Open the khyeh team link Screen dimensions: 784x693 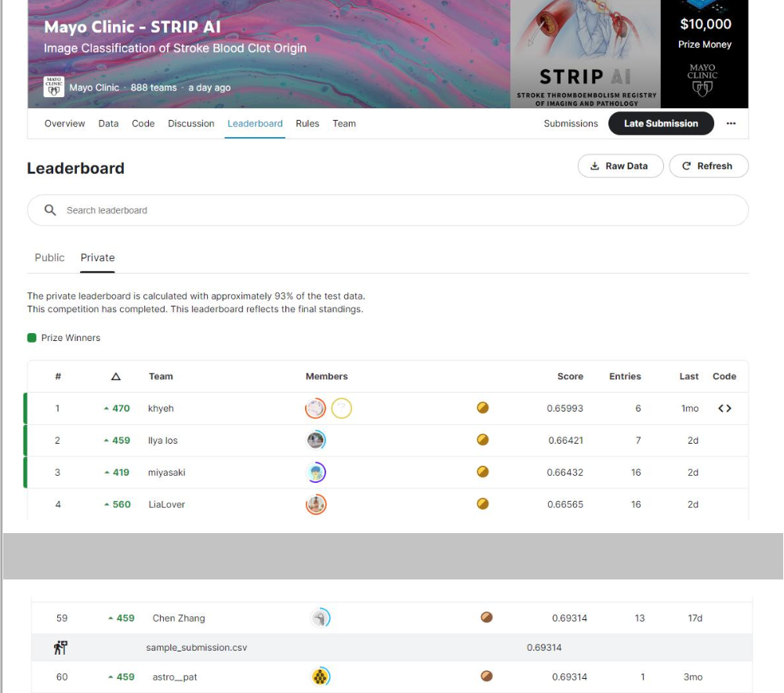pyautogui.click(x=161, y=408)
